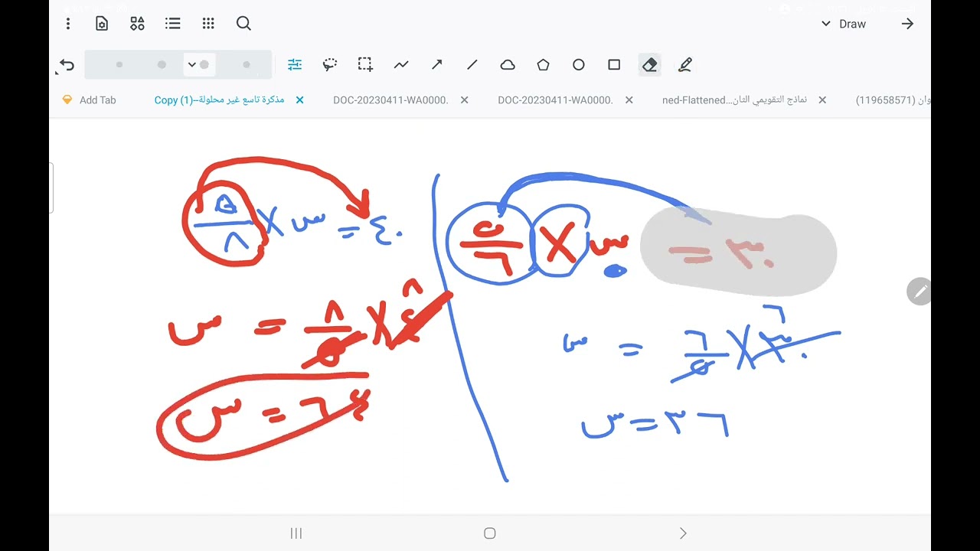
Task: Select the circle shape tool
Action: (x=579, y=65)
